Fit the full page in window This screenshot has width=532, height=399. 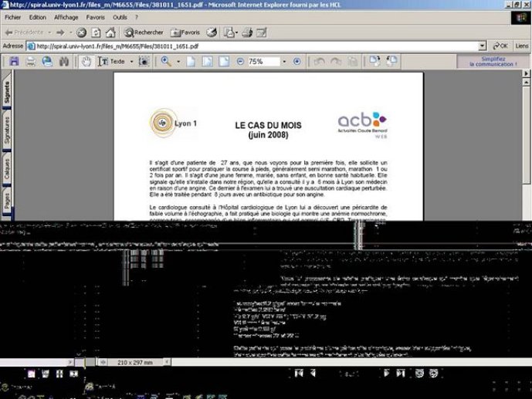click(207, 62)
